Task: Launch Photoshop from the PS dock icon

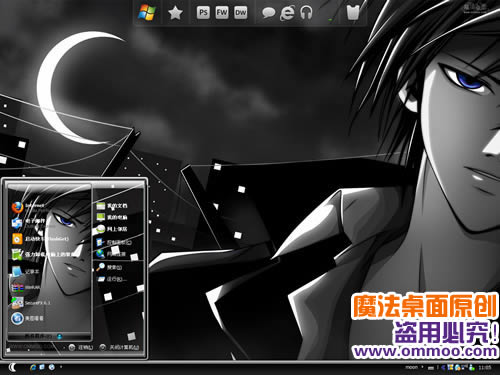Action: 203,13
